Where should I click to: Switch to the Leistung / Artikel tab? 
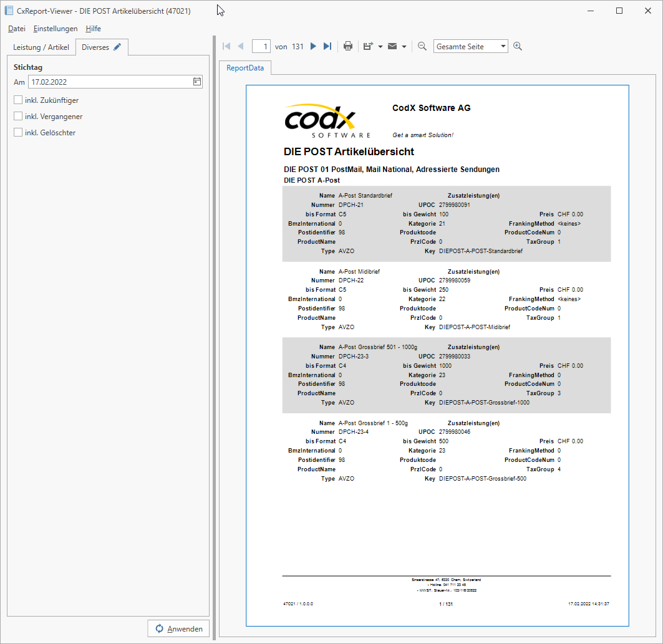click(41, 47)
